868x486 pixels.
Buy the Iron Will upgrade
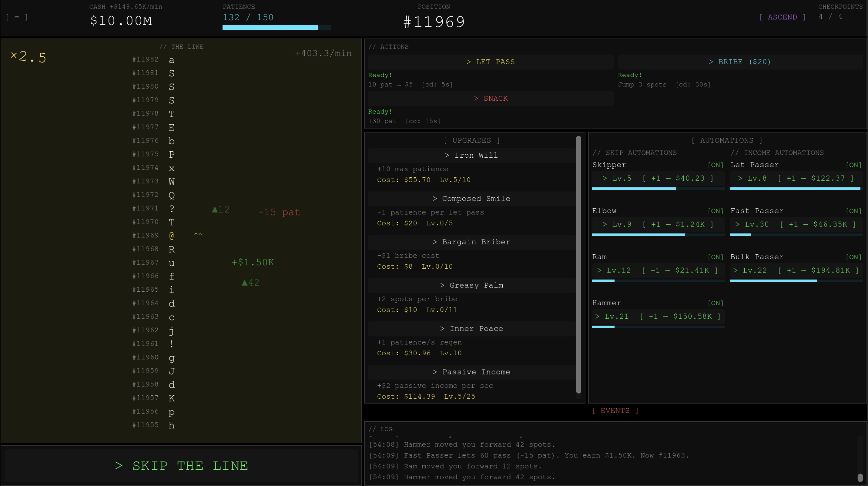pyautogui.click(x=471, y=155)
